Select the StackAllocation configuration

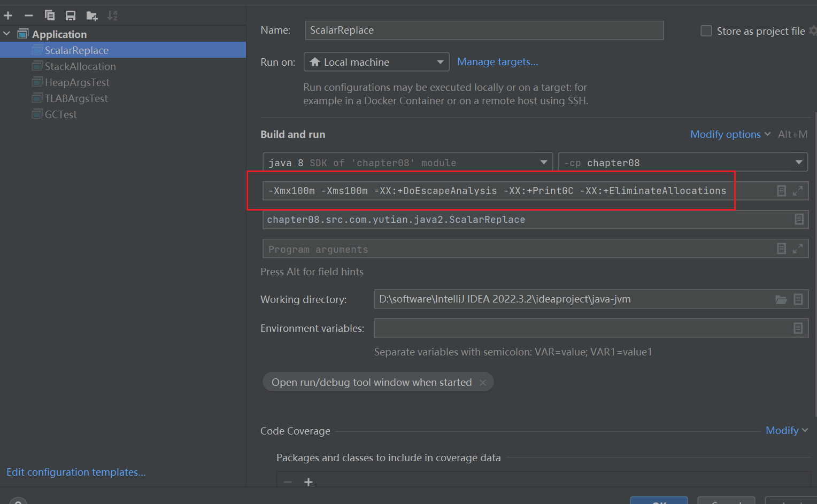[x=80, y=66]
